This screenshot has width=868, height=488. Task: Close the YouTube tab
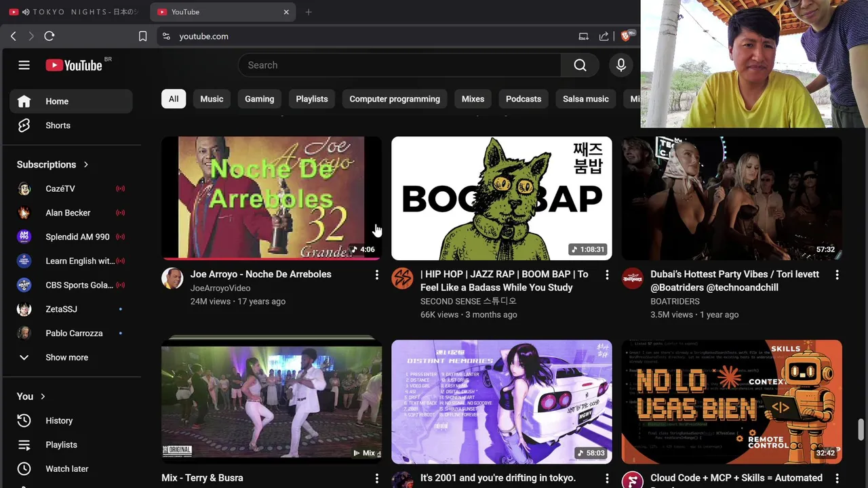286,12
